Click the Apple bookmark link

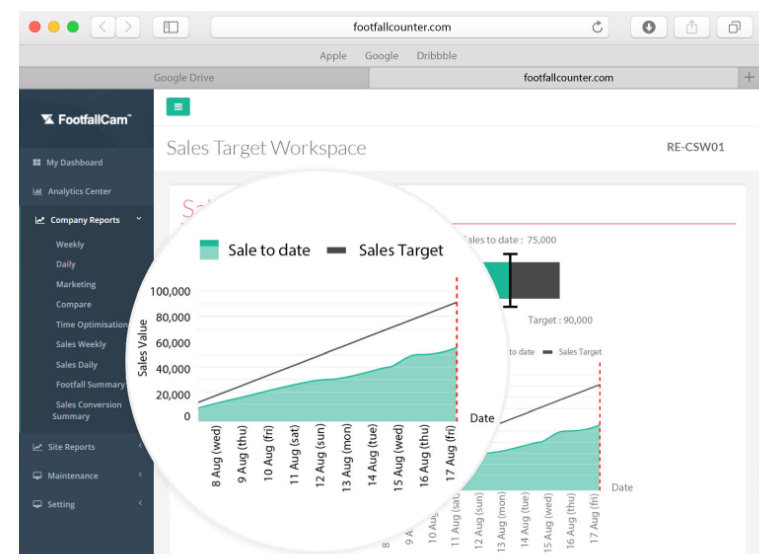[333, 56]
